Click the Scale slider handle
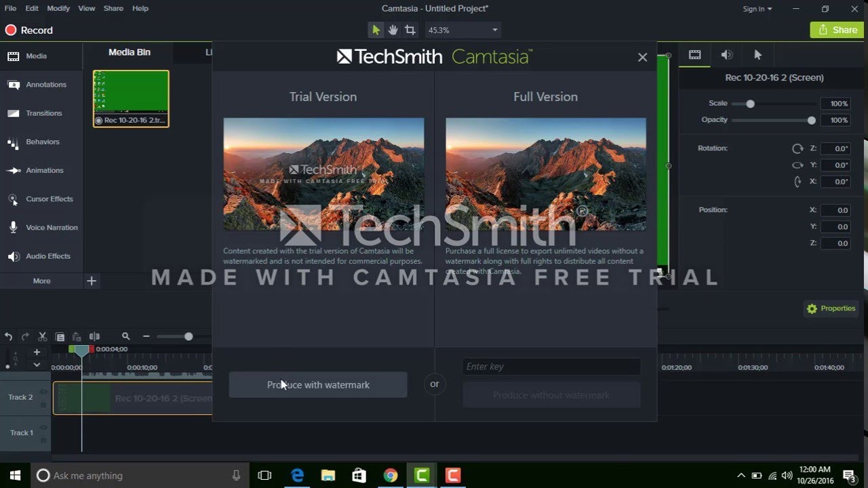 (750, 104)
